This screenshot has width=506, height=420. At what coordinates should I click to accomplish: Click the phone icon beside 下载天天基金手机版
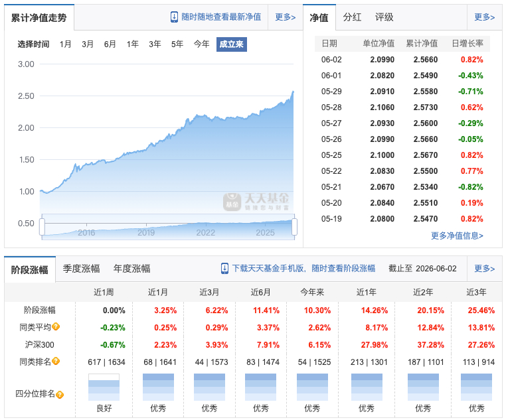(224, 269)
